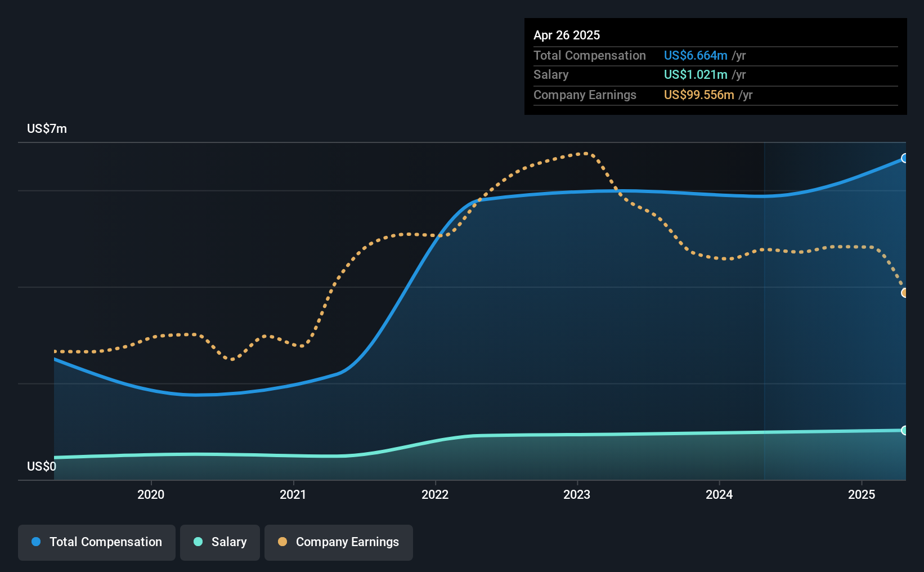Click the 2020 x-axis label
This screenshot has height=572, width=924.
pos(151,494)
